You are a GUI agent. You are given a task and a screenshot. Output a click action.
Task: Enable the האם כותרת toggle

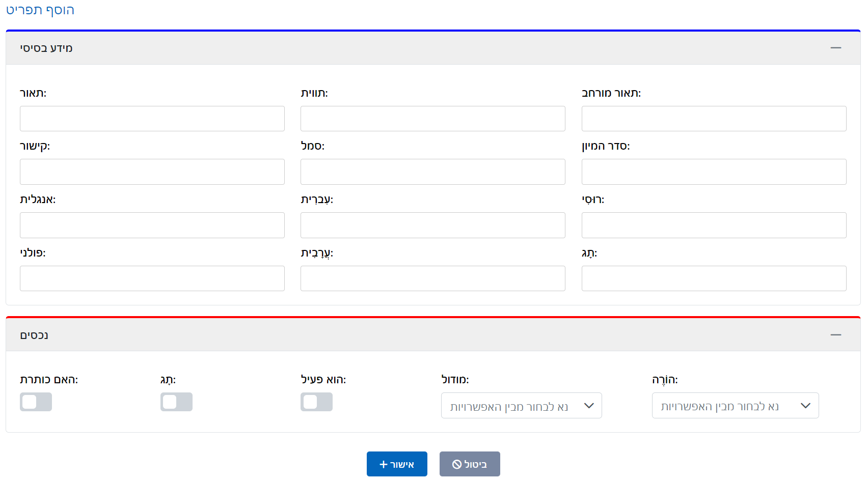[x=36, y=402]
